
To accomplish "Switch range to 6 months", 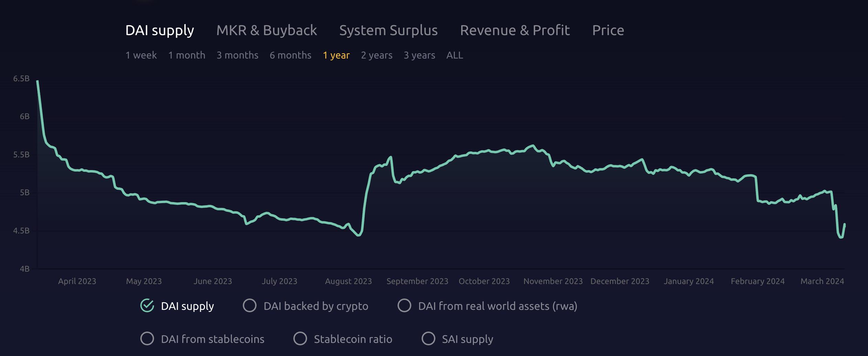I will (x=290, y=55).
